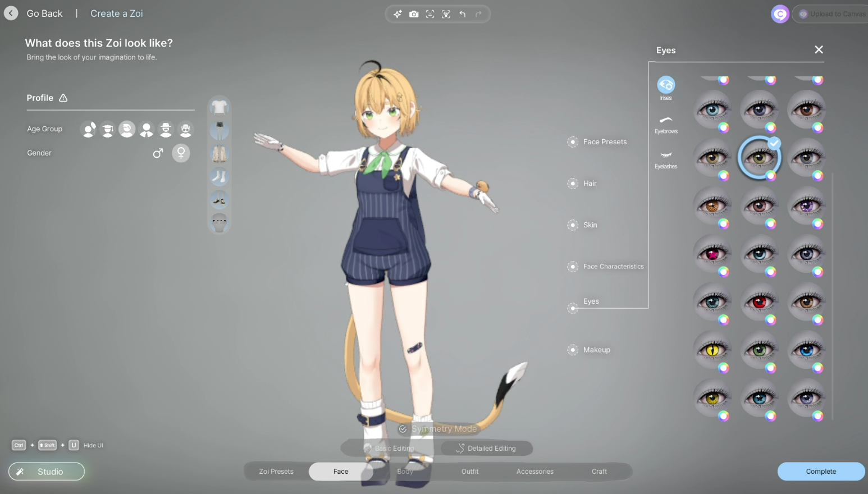The height and width of the screenshot is (494, 868).
Task: Click the "Create a Zoi" breadcrumb text
Action: point(117,13)
